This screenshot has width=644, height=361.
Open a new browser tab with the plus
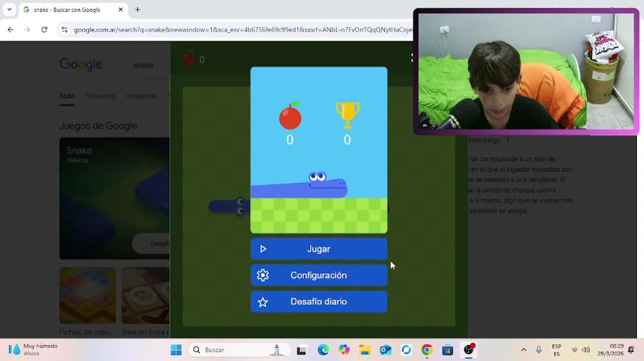(137, 10)
